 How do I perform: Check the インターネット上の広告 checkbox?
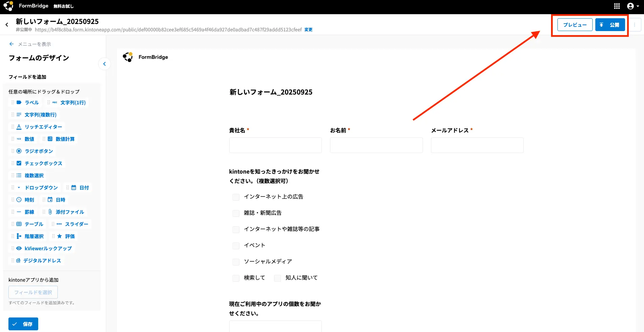tap(236, 197)
